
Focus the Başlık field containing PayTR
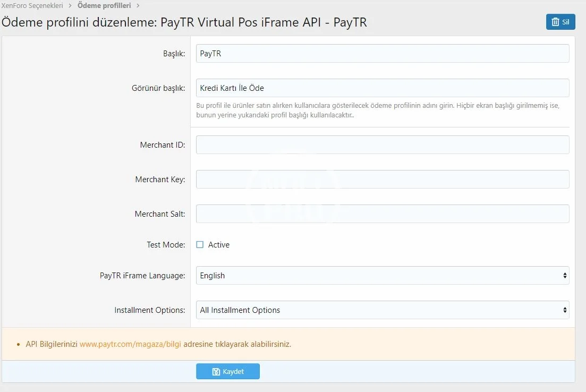click(382, 54)
